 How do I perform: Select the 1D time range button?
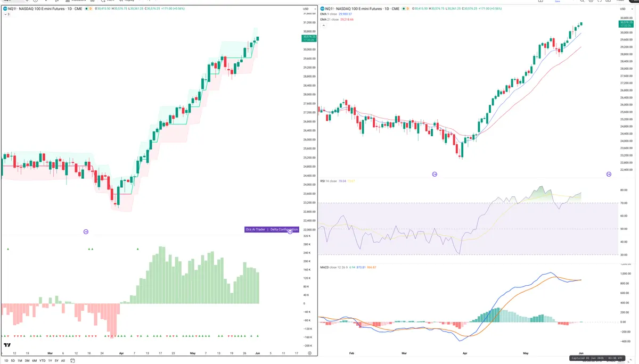[6, 360]
